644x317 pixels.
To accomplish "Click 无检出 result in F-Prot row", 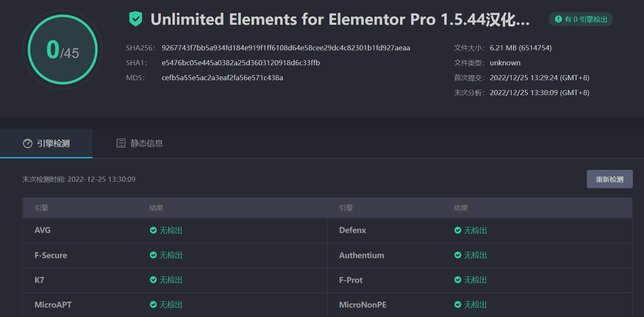I will [476, 280].
